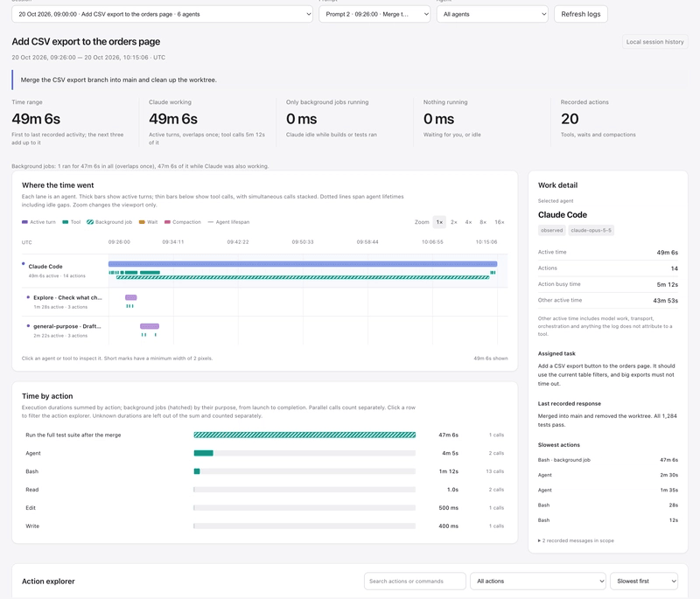700x599 pixels.
Task: Open the All agents filter dropdown
Action: click(493, 14)
